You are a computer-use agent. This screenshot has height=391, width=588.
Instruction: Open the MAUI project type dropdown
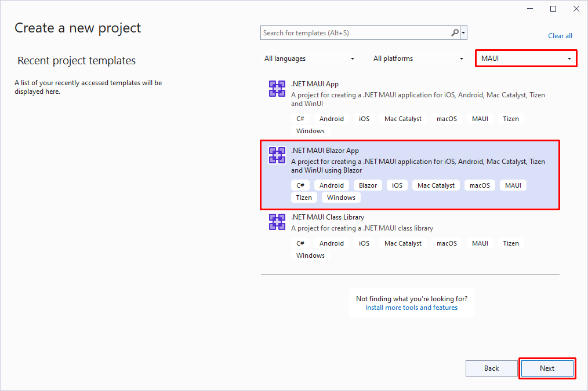coord(526,59)
